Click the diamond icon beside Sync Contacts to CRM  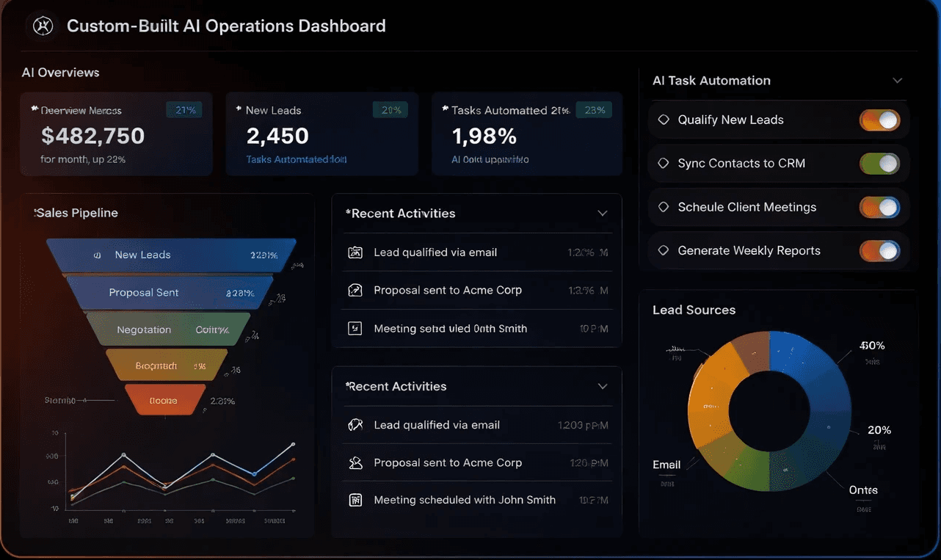(665, 163)
